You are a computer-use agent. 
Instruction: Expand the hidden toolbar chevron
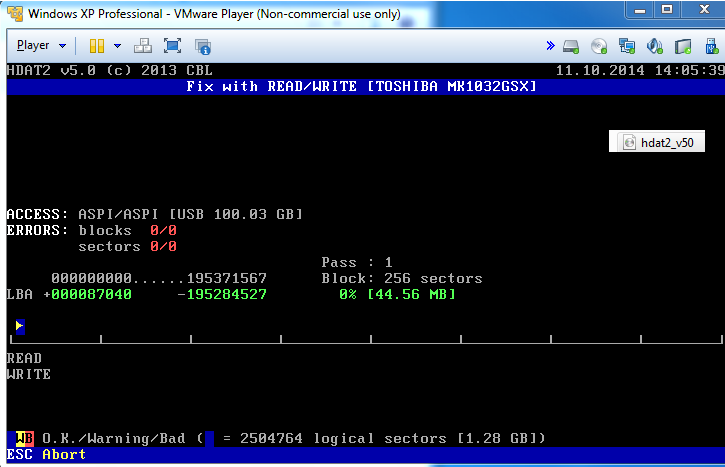550,45
